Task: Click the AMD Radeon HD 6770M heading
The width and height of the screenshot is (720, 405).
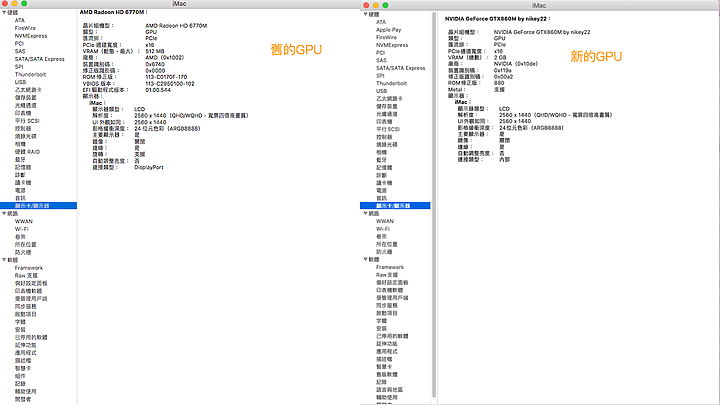Action: [x=113, y=12]
